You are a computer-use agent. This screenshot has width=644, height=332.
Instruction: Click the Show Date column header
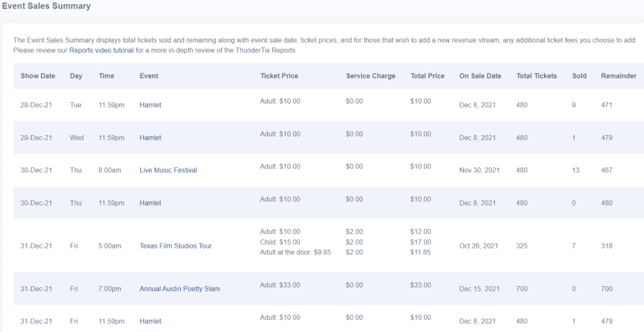38,76
